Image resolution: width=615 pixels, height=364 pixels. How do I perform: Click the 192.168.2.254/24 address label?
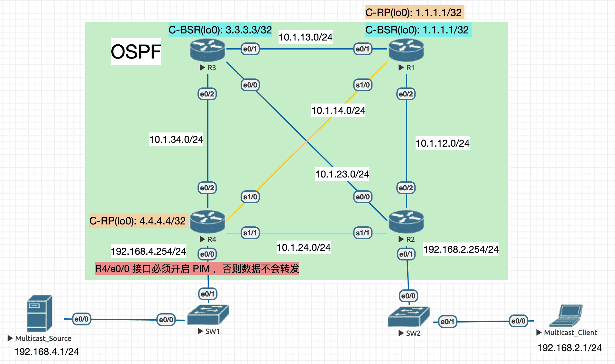(461, 249)
